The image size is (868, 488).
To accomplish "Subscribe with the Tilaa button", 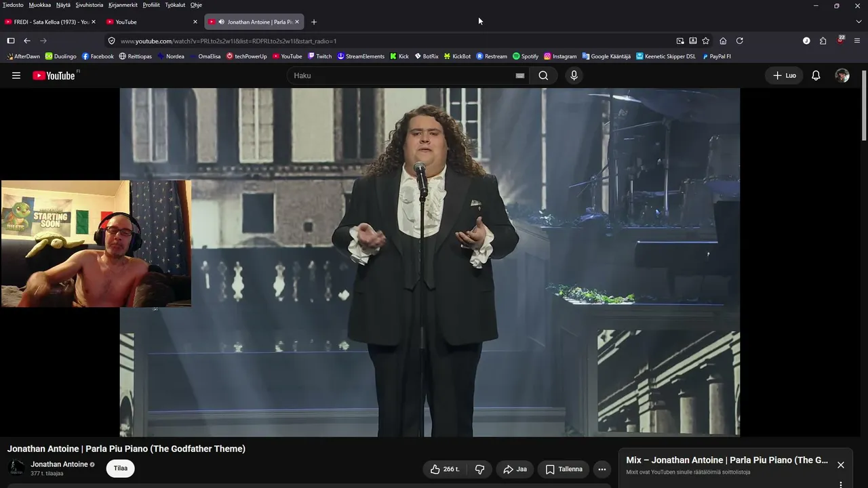I will coord(121,468).
